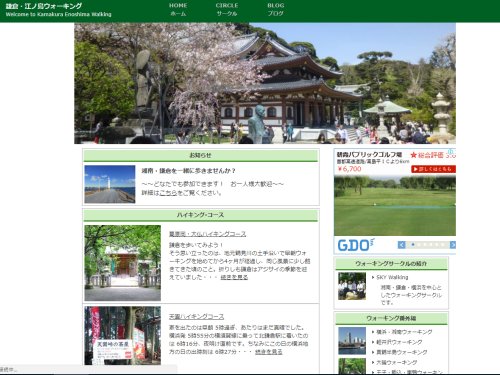Image resolution: width=500 pixels, height=375 pixels.
Task: Click 続きを見る for the Tenen hiking course
Action: (269, 352)
